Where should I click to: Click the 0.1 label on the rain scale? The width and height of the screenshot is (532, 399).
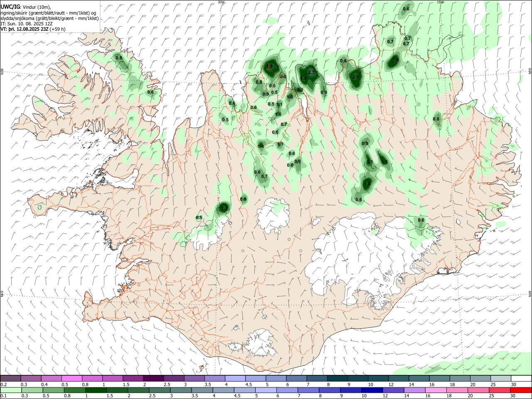coord(3,396)
